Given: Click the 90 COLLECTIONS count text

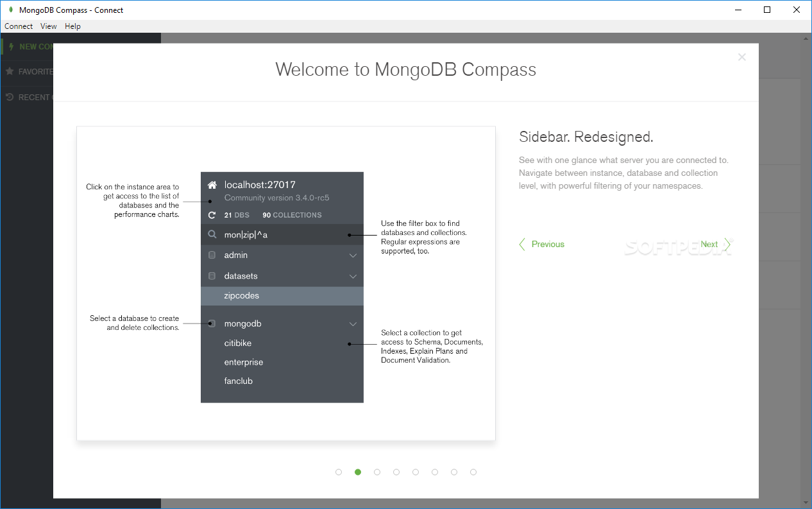Looking at the screenshot, I should (x=292, y=215).
